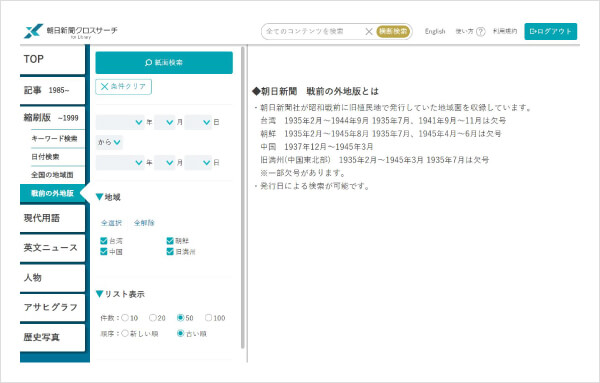Open the start day dropdown

click(x=198, y=122)
